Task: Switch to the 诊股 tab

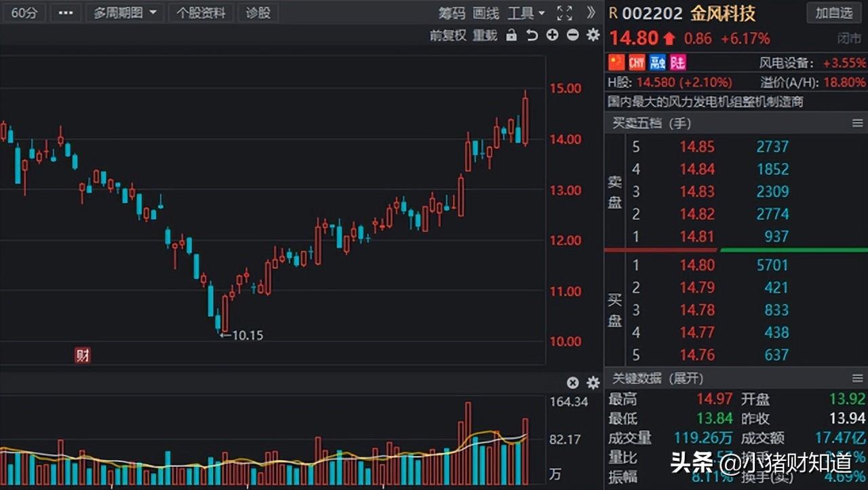Action: [x=258, y=13]
